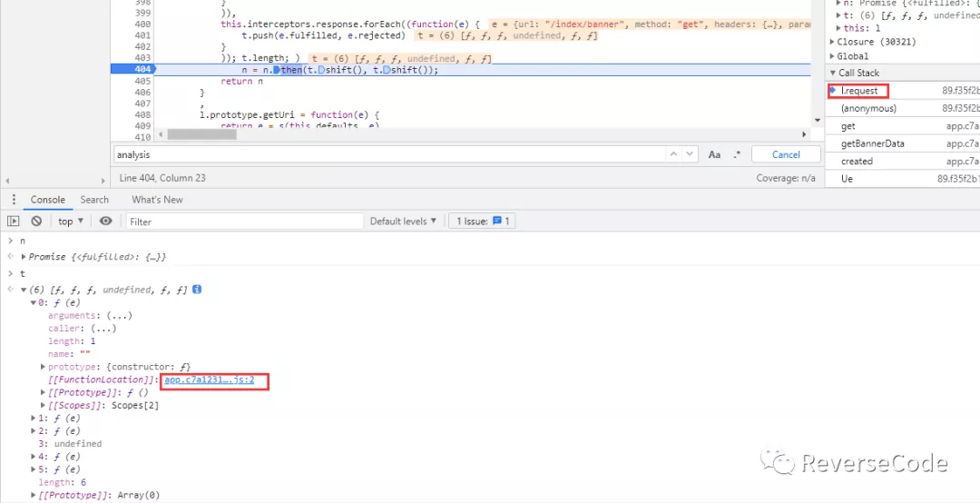Expand scope variable this: l
The image size is (980, 503).
tap(839, 28)
